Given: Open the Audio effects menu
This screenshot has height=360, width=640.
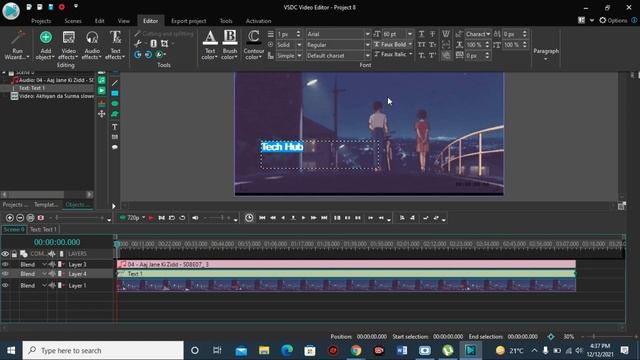Looking at the screenshot, I should tap(92, 45).
